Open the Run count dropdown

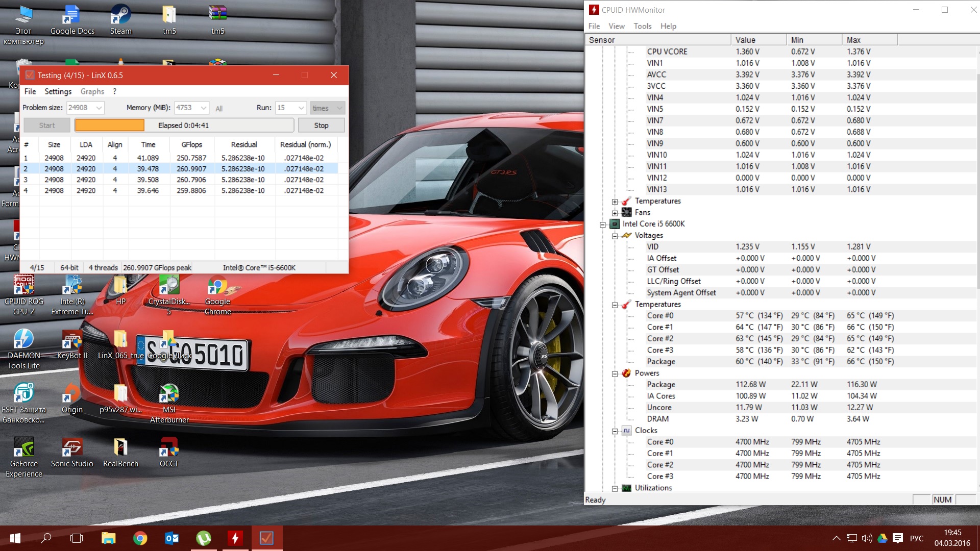tap(301, 108)
